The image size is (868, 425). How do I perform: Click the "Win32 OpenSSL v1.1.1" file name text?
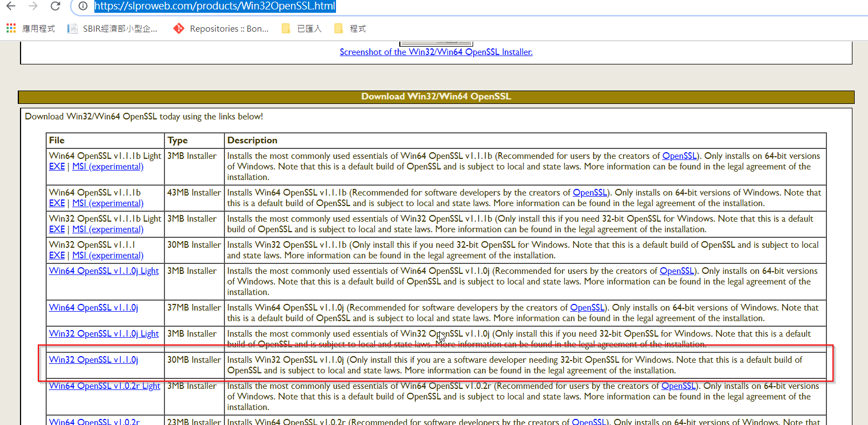click(x=92, y=245)
